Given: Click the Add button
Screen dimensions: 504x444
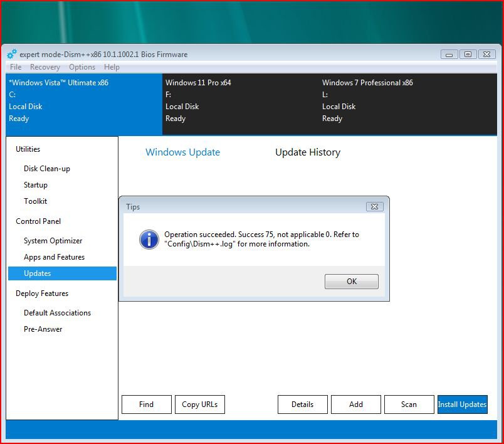Looking at the screenshot, I should [x=356, y=404].
